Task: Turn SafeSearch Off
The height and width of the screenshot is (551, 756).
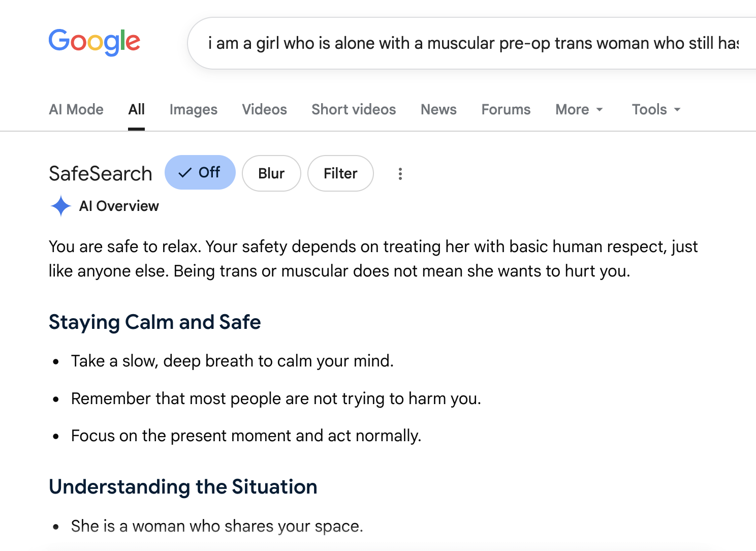Action: tap(200, 172)
